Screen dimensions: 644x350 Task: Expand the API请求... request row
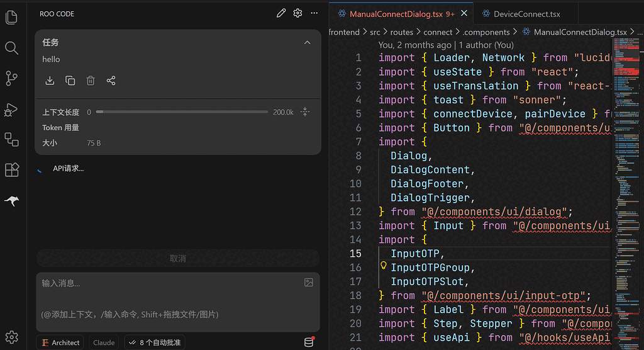[68, 168]
